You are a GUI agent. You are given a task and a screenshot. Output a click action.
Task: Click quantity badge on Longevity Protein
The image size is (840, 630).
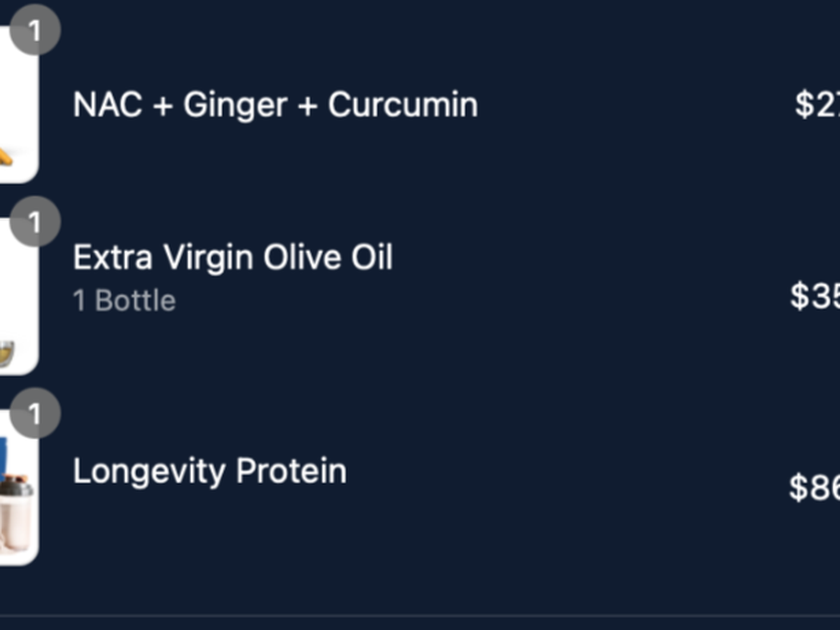click(34, 414)
